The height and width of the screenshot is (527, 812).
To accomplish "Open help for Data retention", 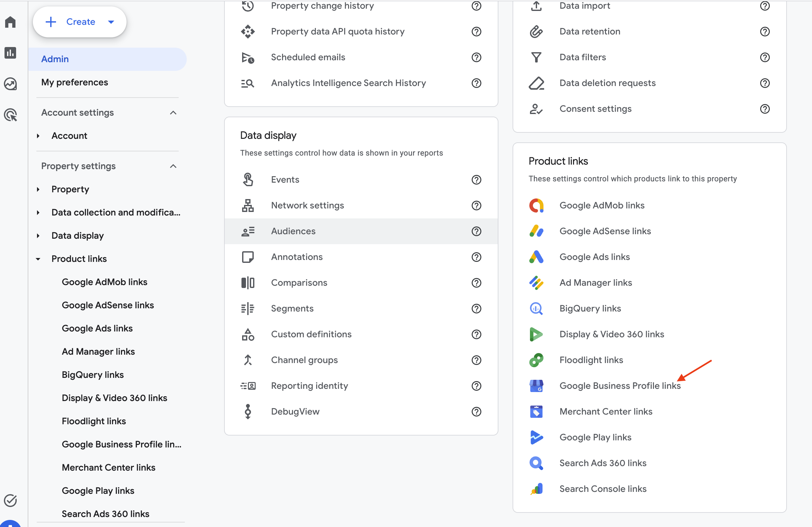I will pos(765,31).
